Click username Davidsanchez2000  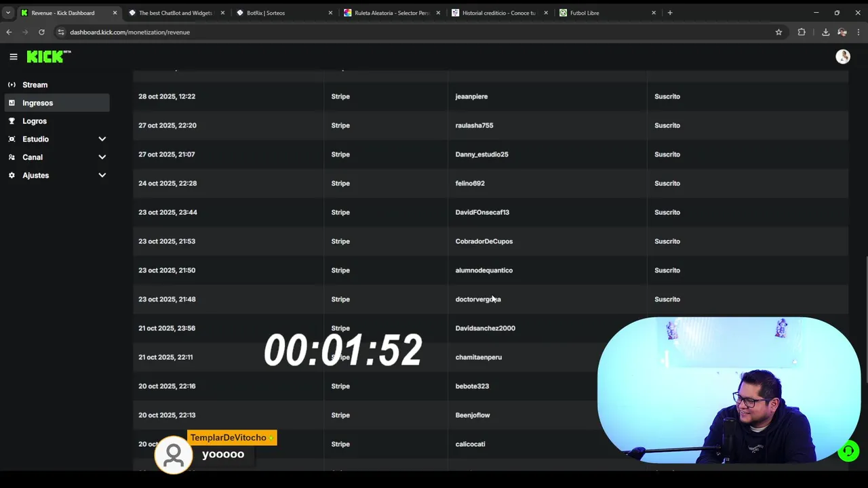click(486, 328)
